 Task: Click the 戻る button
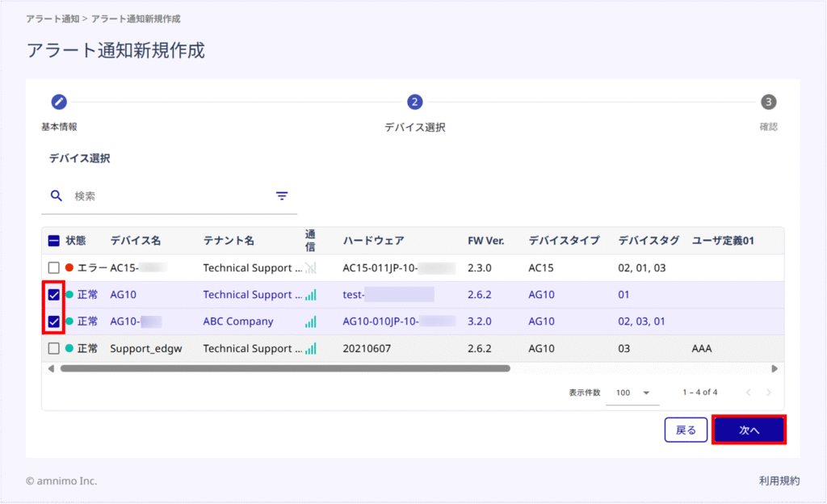coord(686,430)
